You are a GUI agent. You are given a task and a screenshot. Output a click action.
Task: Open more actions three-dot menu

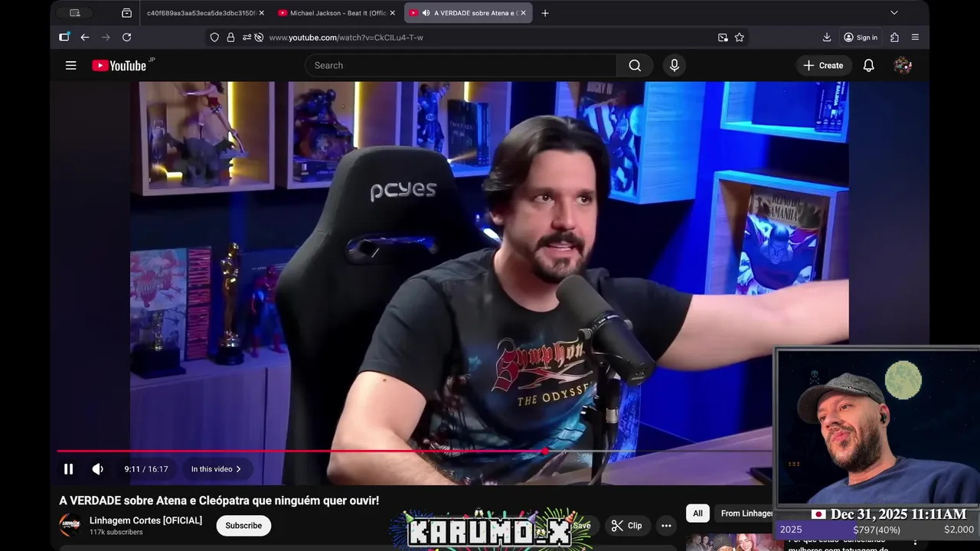(666, 526)
